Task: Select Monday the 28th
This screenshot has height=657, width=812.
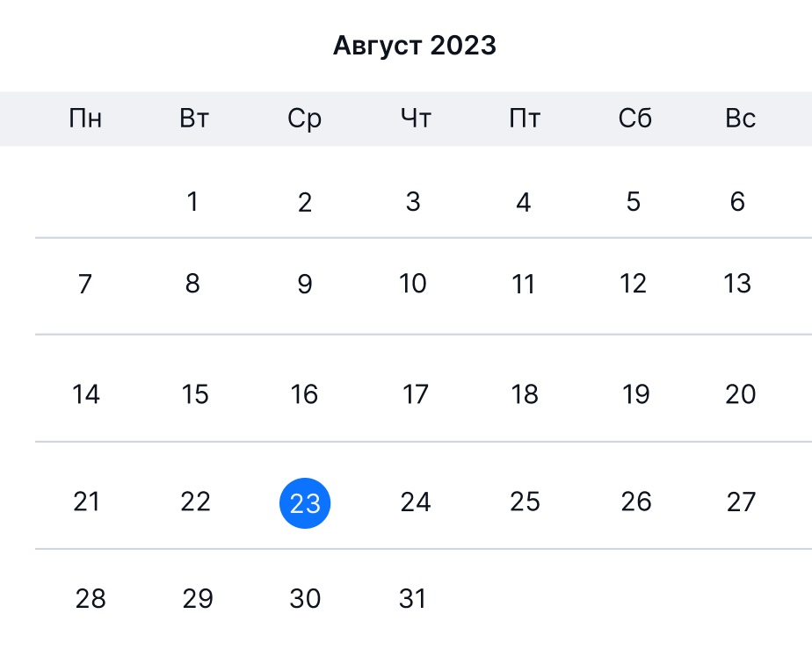Action: coord(91,598)
